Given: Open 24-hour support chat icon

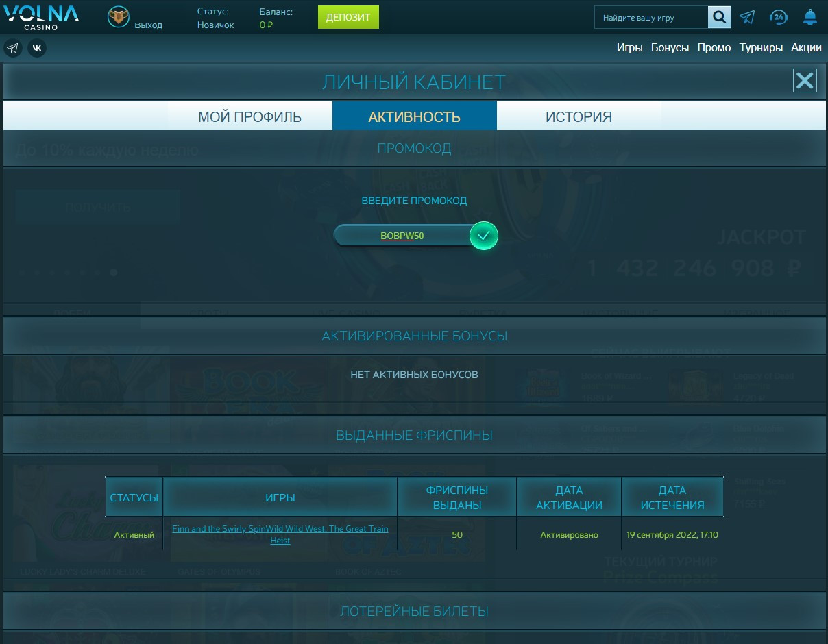Looking at the screenshot, I should coord(779,17).
